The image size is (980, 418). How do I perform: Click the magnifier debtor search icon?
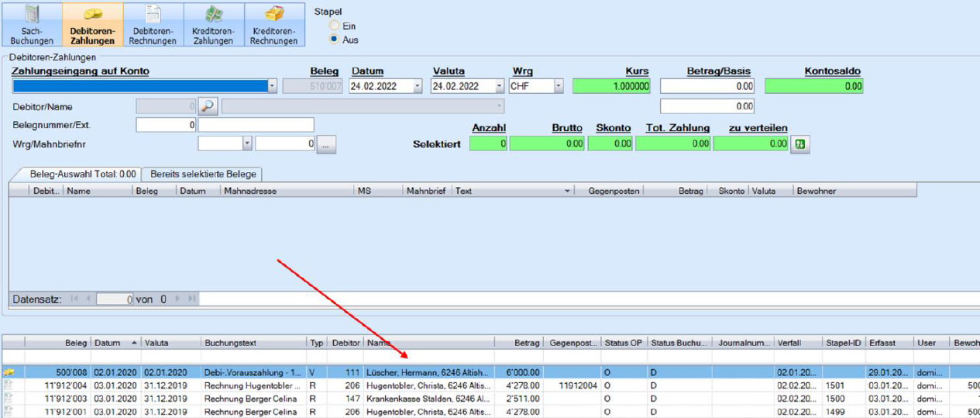[208, 106]
